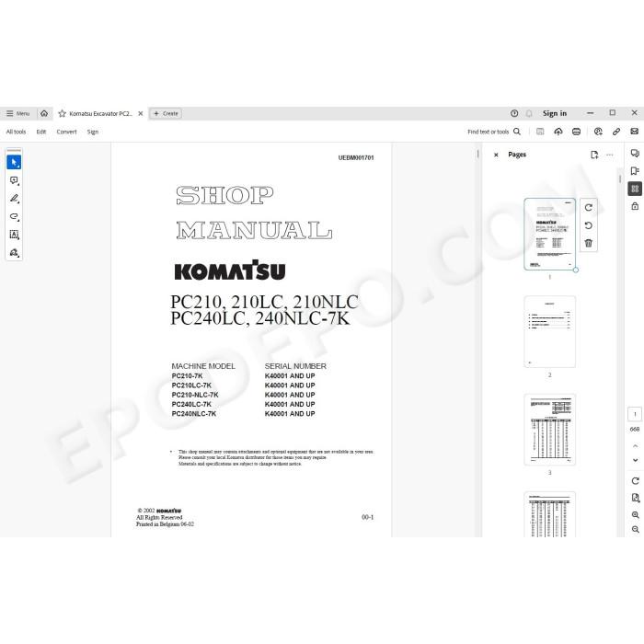Viewport: 644px width, 644px height.
Task: Print the document using printer icon
Action: pos(576,132)
